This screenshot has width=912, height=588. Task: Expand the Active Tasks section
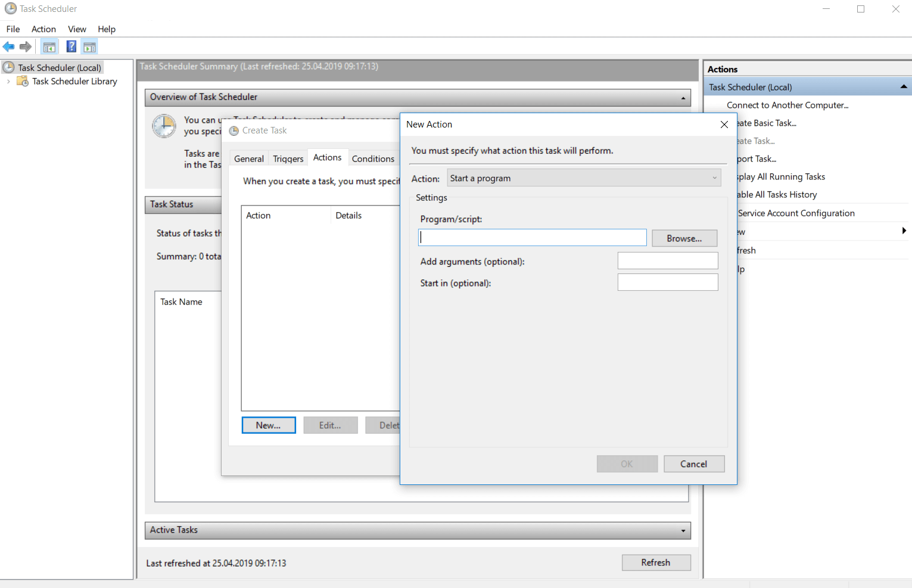[x=683, y=530]
